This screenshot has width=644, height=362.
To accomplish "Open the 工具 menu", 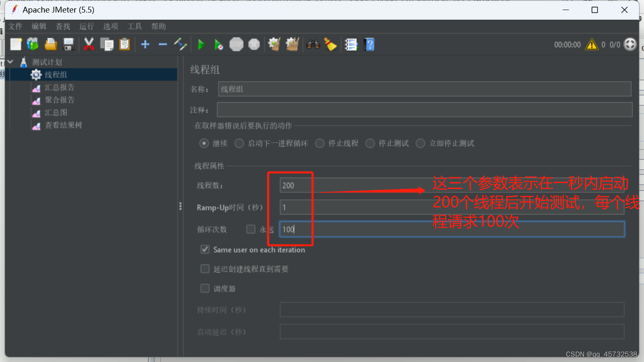I will 135,26.
